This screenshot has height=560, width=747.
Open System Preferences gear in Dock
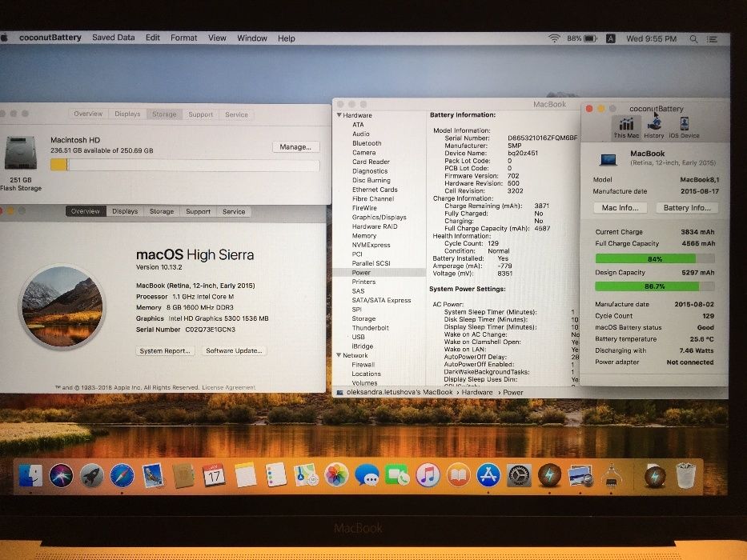coord(520,475)
